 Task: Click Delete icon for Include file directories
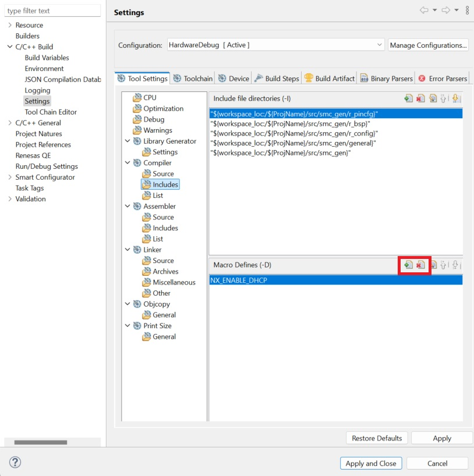click(x=420, y=98)
